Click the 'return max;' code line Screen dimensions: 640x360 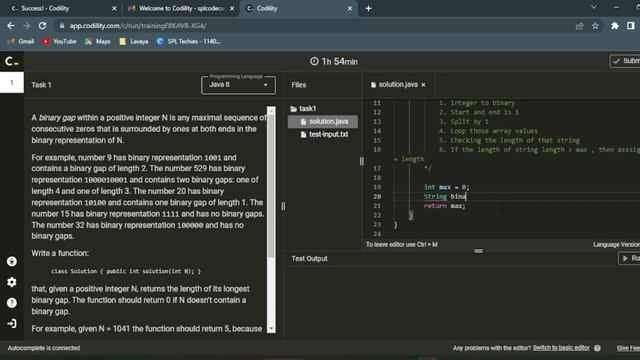click(x=444, y=206)
